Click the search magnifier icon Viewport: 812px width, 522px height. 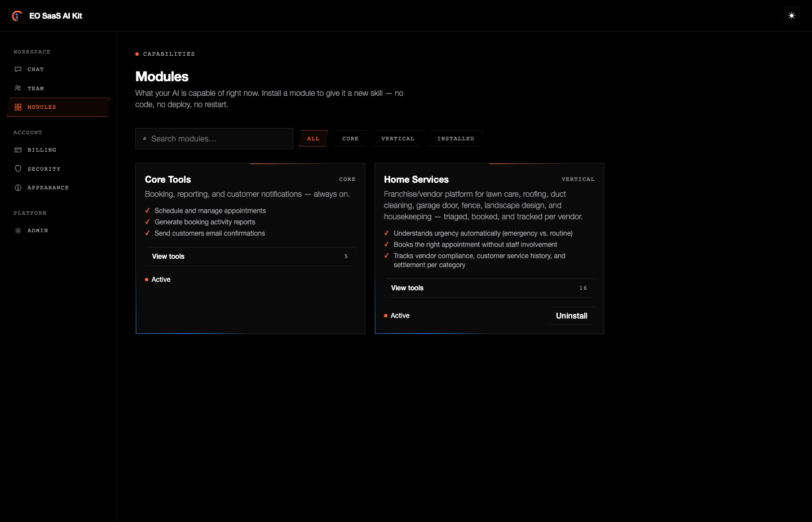pyautogui.click(x=145, y=139)
